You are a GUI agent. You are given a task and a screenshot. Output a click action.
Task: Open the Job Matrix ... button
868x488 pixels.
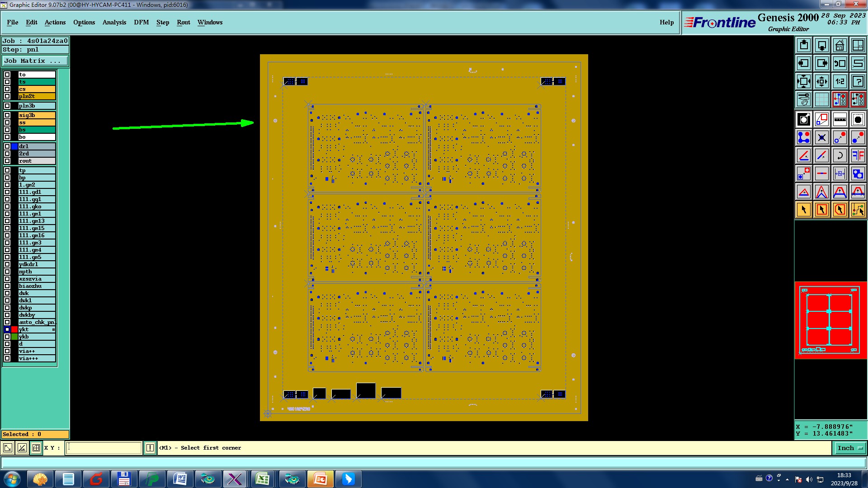coord(35,61)
